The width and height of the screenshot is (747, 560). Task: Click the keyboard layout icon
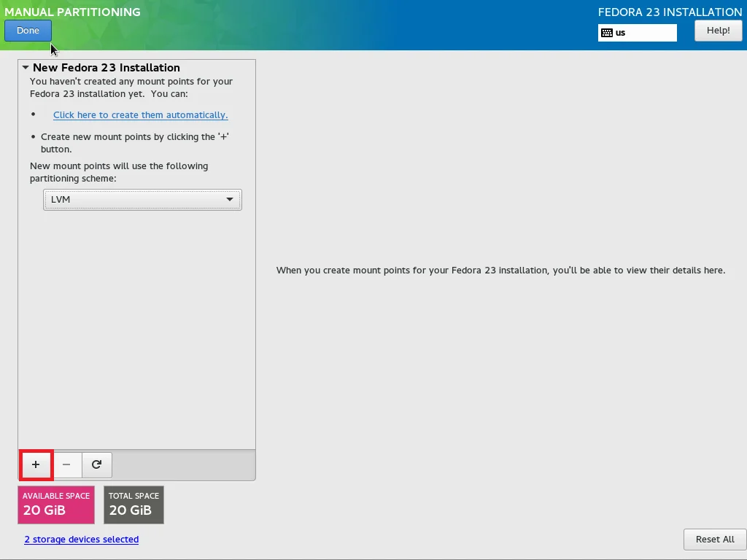[x=607, y=33]
